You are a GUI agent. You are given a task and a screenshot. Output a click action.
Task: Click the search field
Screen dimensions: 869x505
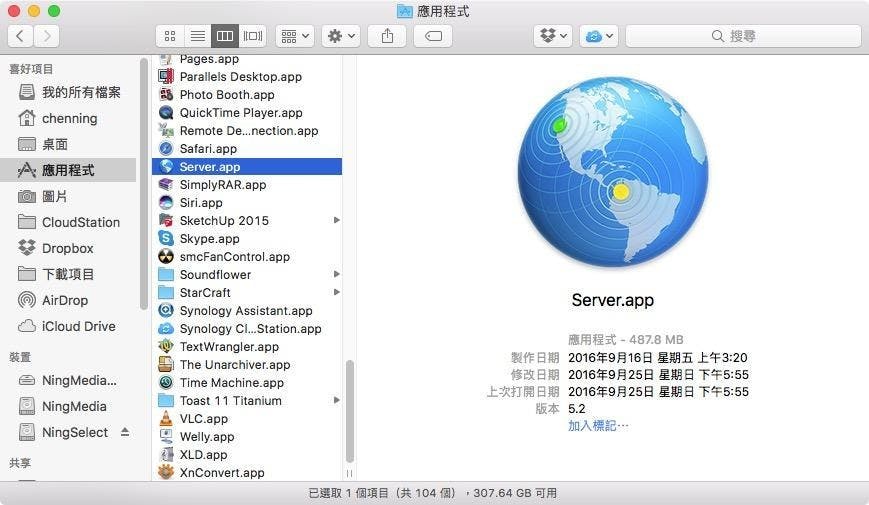[x=743, y=36]
